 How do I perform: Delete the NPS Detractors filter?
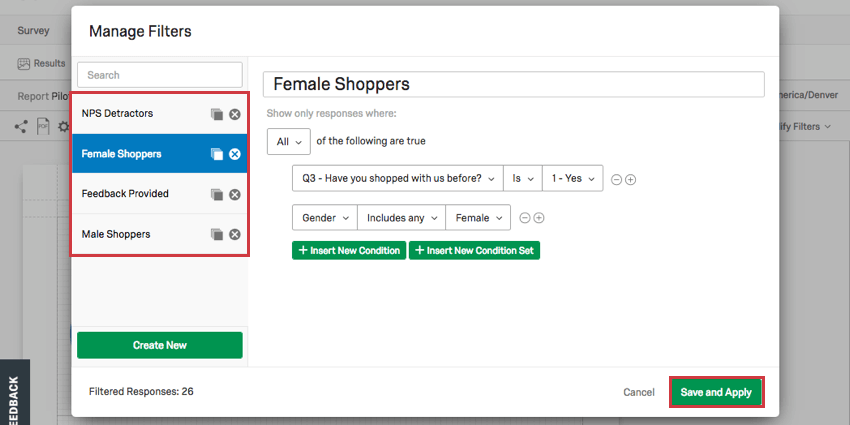234,114
